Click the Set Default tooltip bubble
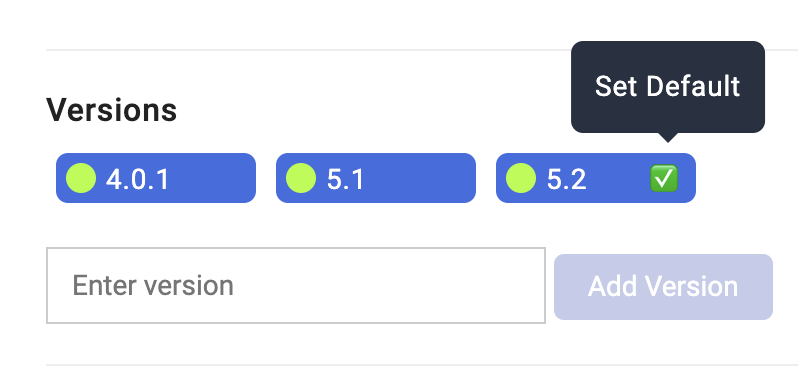Screen dimensions: 798x374 coord(668,87)
